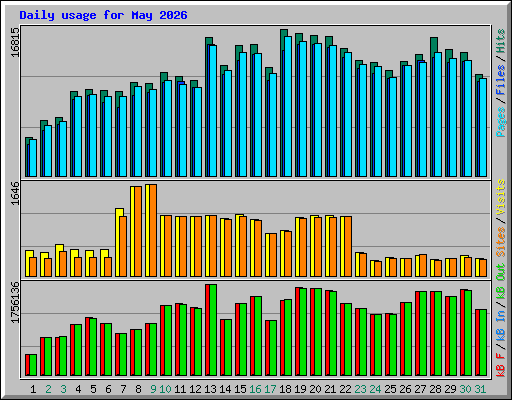Click day label 28 on the x-axis
512x400 pixels.
tap(435, 389)
